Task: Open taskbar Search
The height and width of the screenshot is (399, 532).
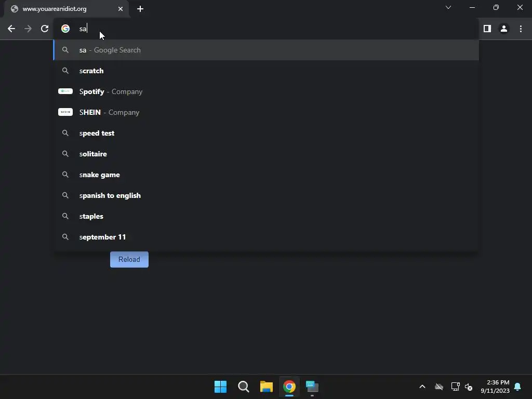Action: (244, 387)
